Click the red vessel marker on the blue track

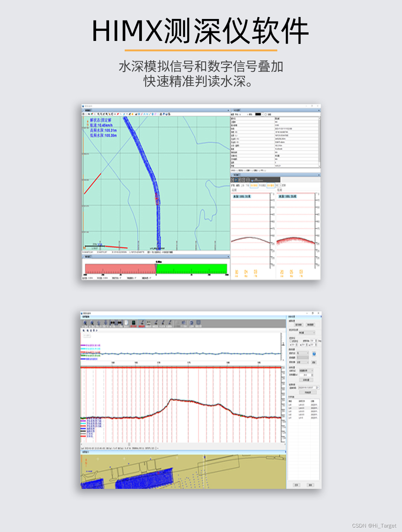(x=157, y=199)
